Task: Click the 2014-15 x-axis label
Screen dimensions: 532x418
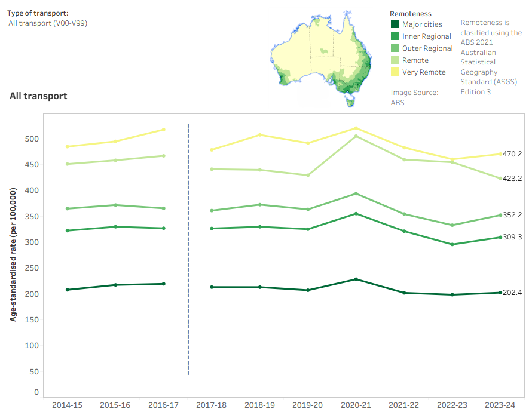Action: click(67, 405)
